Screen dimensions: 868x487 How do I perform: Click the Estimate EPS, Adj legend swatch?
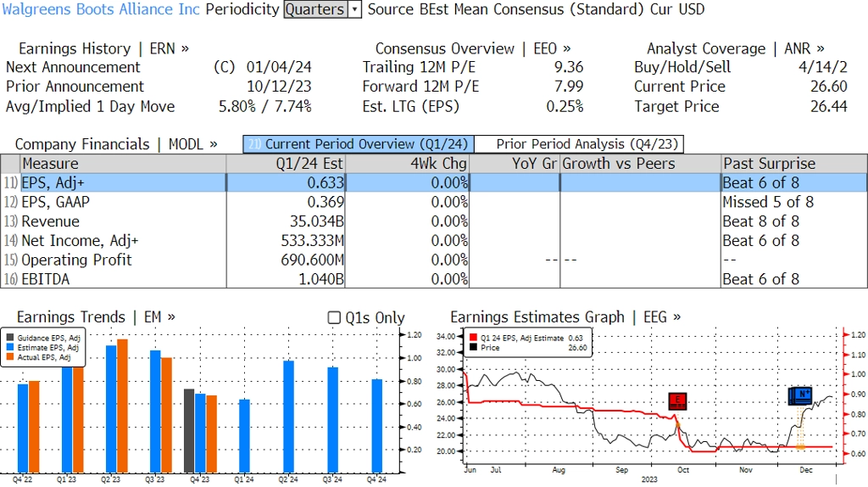tap(10, 347)
